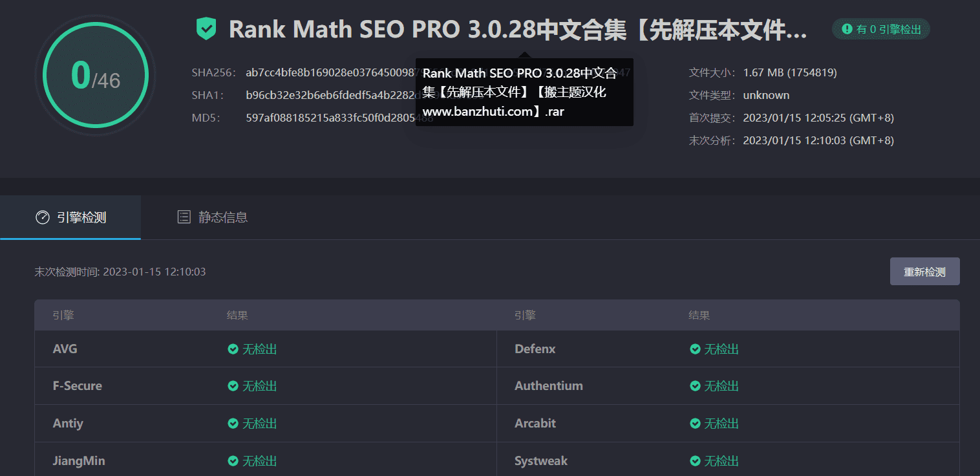Click the 0/46 detection score circle
This screenshot has width=980, height=476.
[x=96, y=76]
